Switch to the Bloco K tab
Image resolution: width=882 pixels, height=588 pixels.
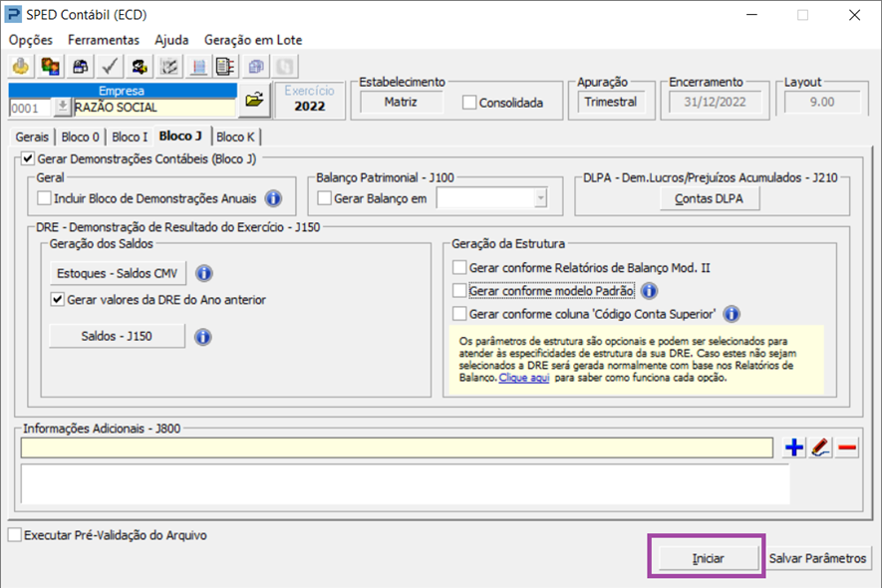tap(235, 137)
